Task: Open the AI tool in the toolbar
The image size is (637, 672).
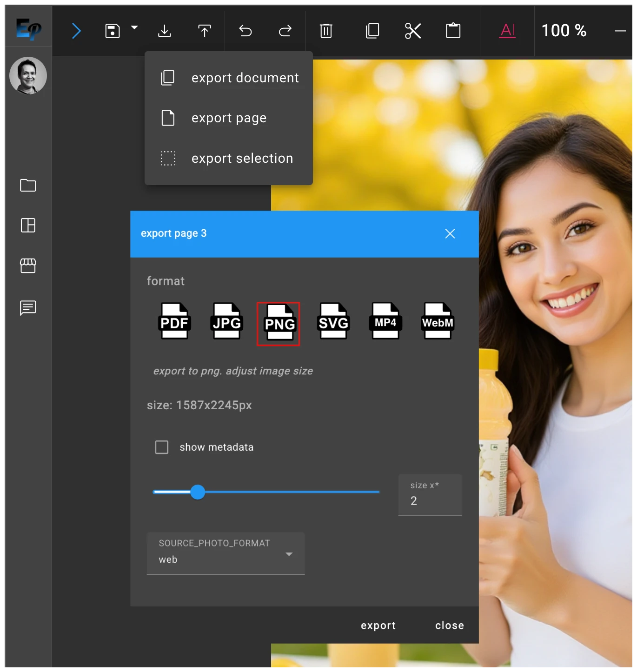Action: [507, 31]
